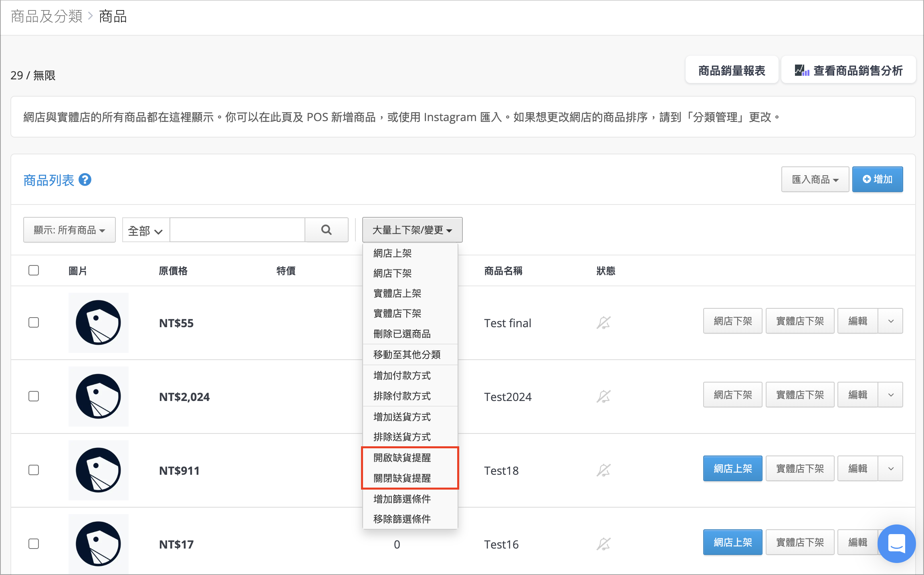The image size is (924, 575).
Task: Click 網店下架 for Test final
Action: coord(733,321)
